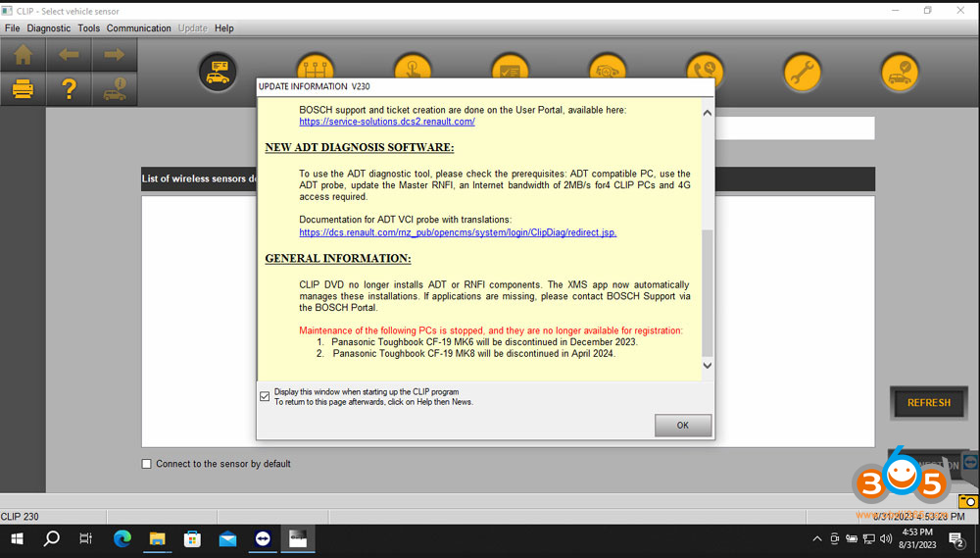Click the forward arrow navigation icon

(115, 55)
